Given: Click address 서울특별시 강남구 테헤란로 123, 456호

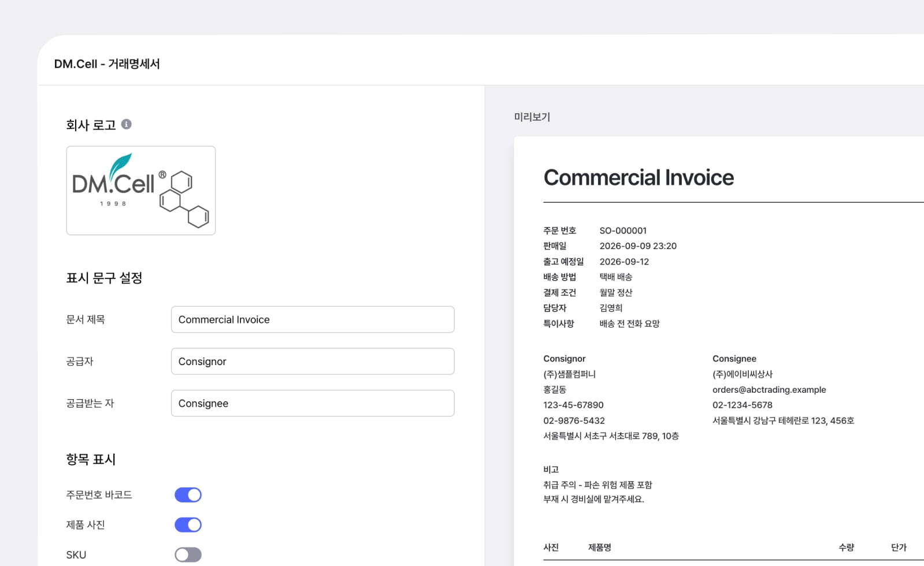Looking at the screenshot, I should pos(783,421).
